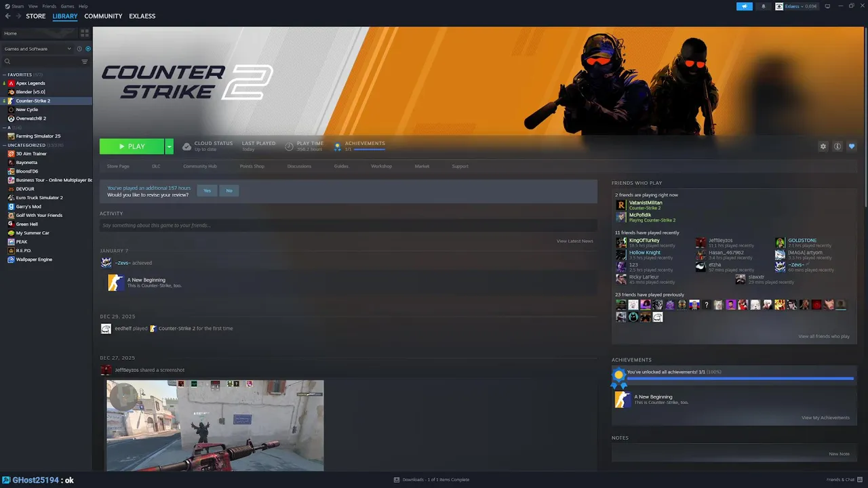Click the Bayonetta game icon
Image resolution: width=868 pixels, height=488 pixels.
click(11, 163)
